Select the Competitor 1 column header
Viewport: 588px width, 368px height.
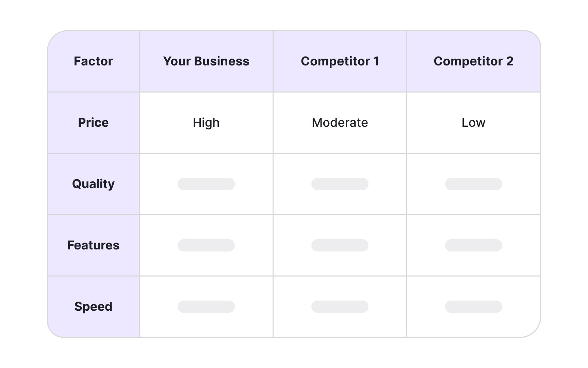340,61
